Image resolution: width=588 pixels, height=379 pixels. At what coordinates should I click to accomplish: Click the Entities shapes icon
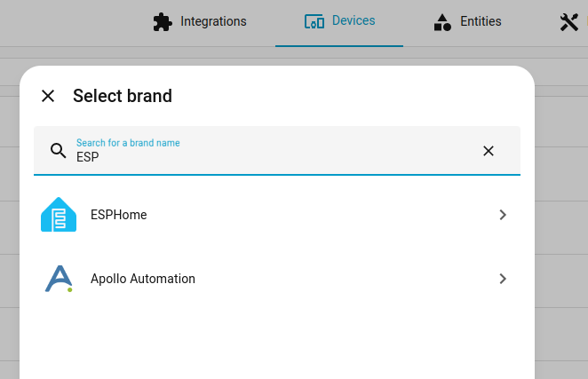[x=442, y=21]
